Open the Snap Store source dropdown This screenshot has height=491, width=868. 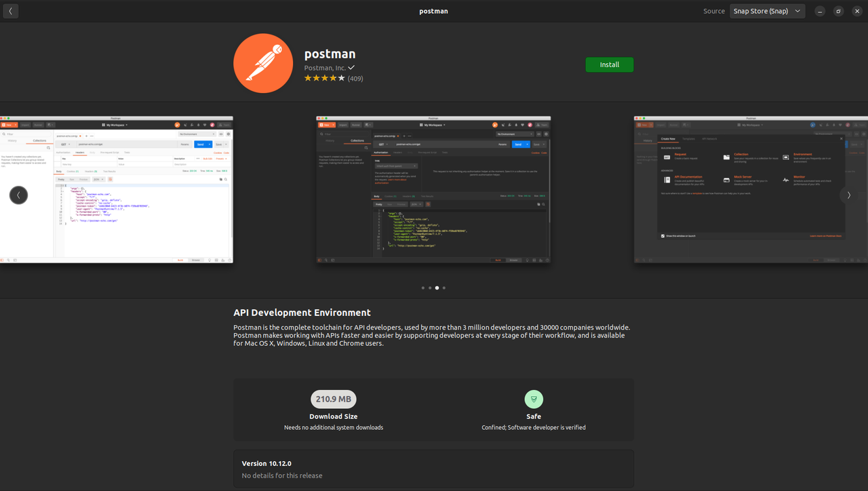point(767,11)
